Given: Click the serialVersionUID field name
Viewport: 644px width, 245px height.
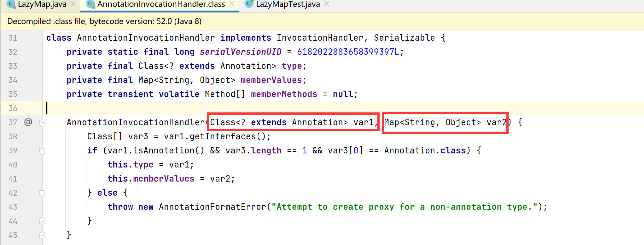Looking at the screenshot, I should [240, 52].
